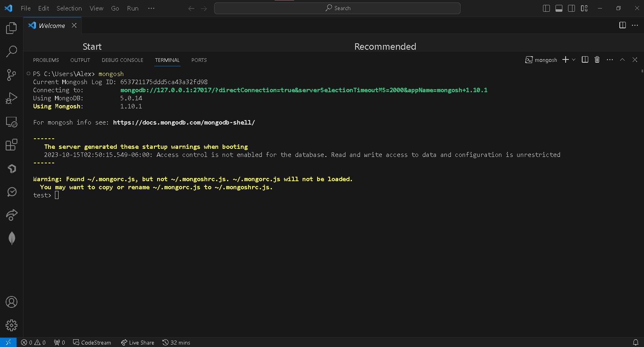
Task: Click the Live Share status bar button
Action: (138, 343)
